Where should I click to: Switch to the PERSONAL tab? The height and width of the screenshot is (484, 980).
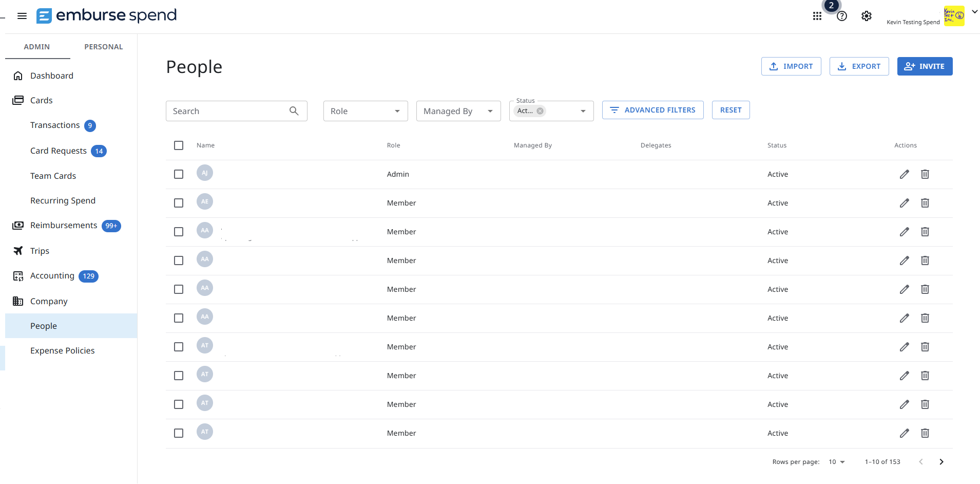(x=104, y=47)
